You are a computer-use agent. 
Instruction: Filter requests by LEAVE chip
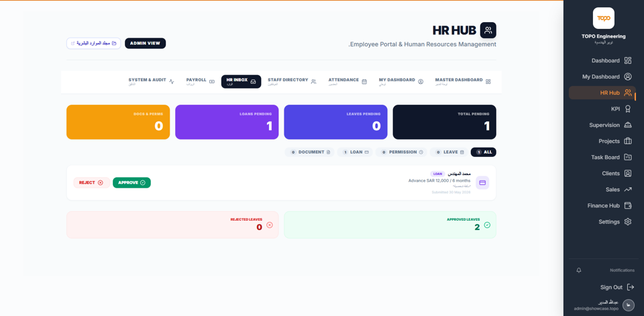(x=449, y=152)
